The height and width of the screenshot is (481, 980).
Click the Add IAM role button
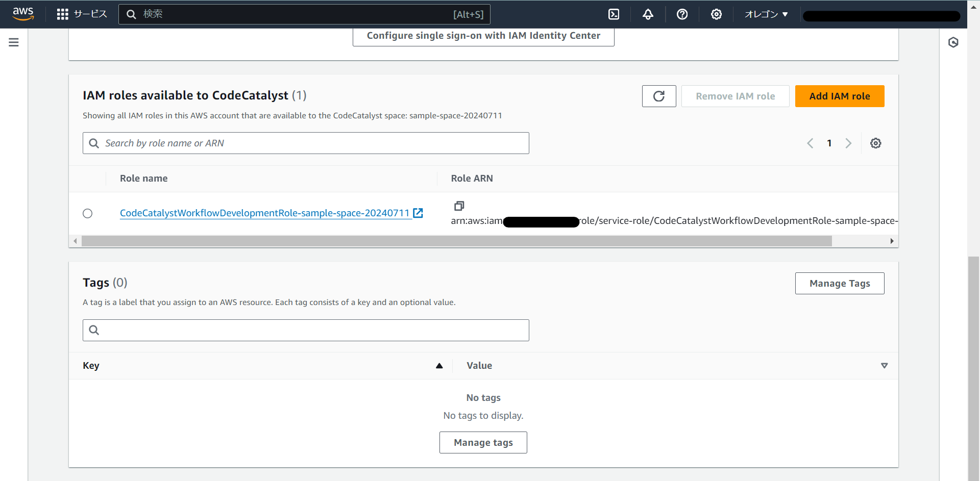coord(840,96)
